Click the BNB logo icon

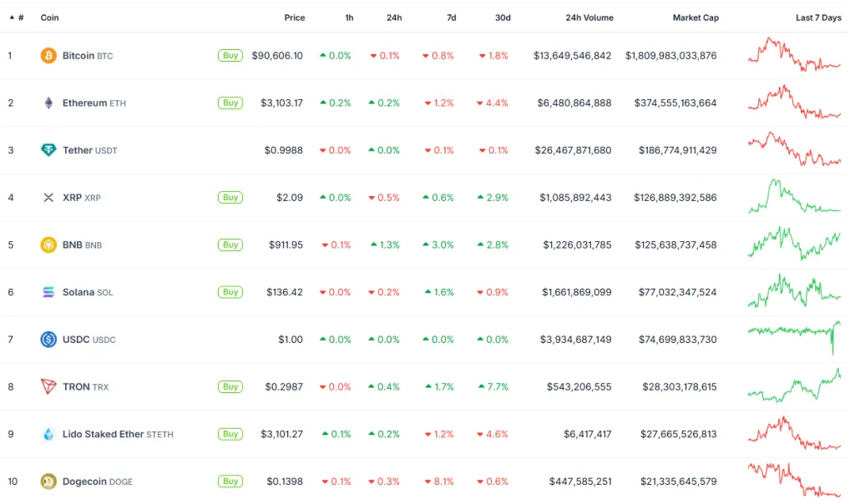point(48,245)
